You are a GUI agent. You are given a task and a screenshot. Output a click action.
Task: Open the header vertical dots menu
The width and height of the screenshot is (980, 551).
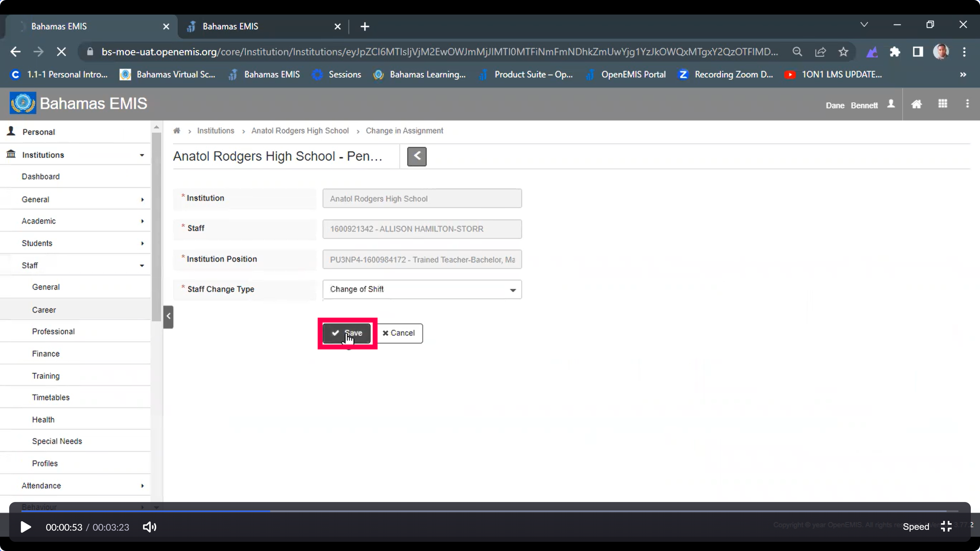[967, 103]
